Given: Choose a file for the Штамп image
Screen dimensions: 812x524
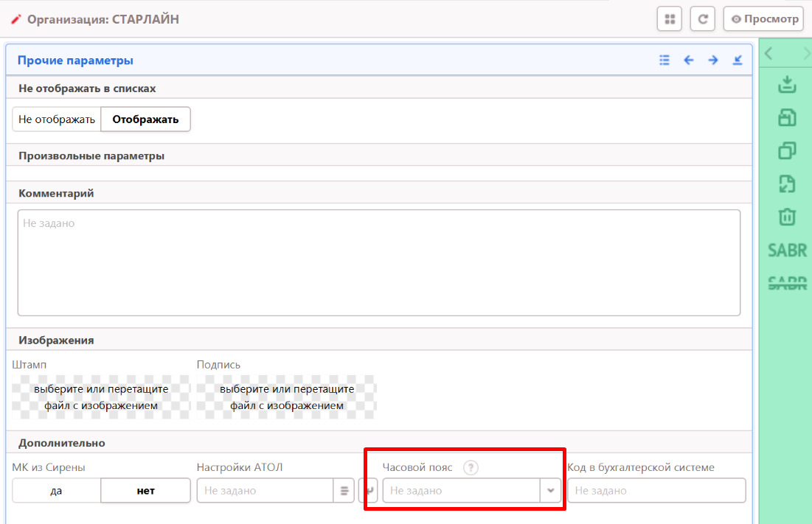Looking at the screenshot, I should pyautogui.click(x=101, y=397).
